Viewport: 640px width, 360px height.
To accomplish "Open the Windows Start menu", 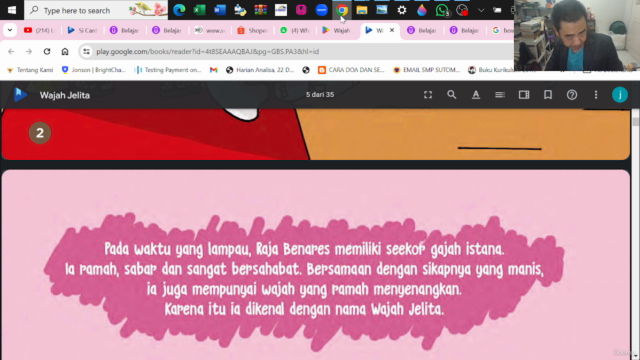I will click(x=12, y=10).
